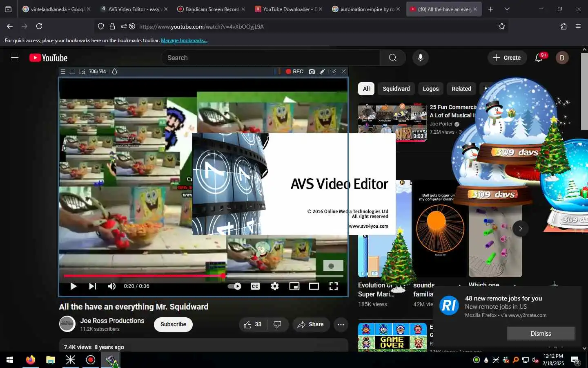Take a Bandicam screenshot with camera icon
The width and height of the screenshot is (588, 368).
tap(312, 71)
